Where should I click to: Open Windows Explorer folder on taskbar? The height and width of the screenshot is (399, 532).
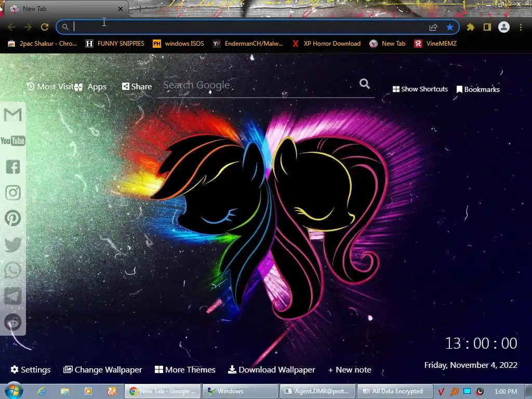tap(65, 391)
